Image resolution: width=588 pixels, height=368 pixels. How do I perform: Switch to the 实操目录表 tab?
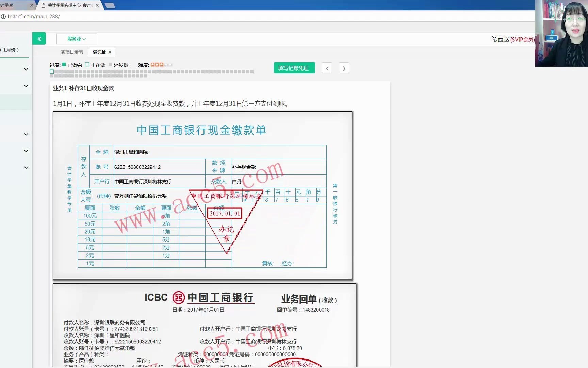coord(72,52)
